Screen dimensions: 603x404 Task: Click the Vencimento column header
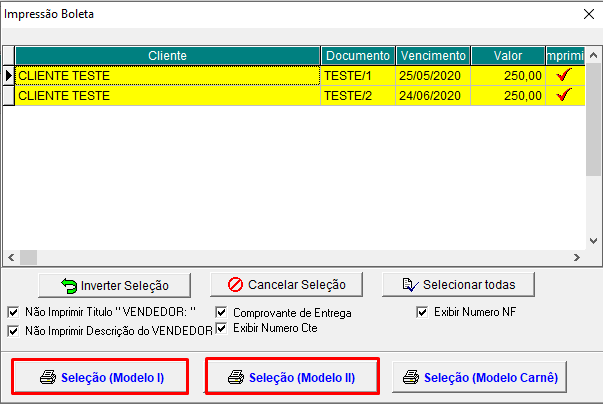(431, 55)
